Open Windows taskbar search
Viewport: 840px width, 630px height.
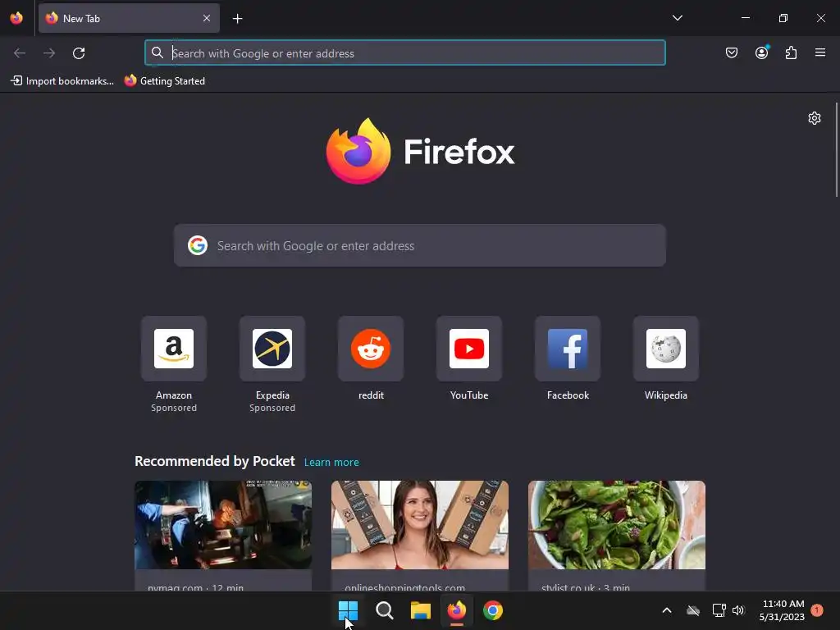(x=385, y=610)
